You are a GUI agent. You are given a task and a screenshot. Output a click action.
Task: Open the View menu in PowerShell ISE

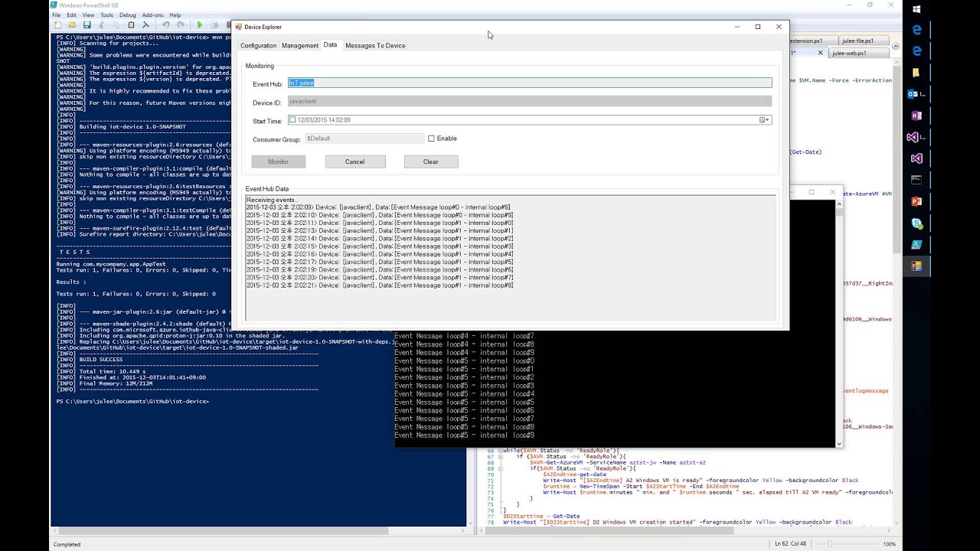coord(88,15)
